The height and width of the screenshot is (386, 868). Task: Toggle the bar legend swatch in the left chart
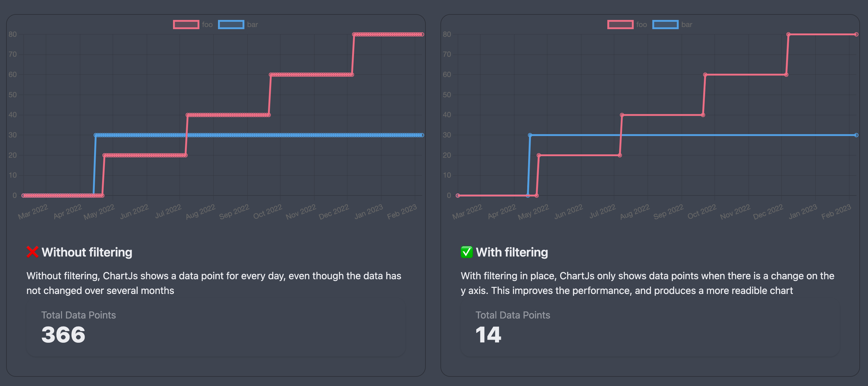[231, 25]
